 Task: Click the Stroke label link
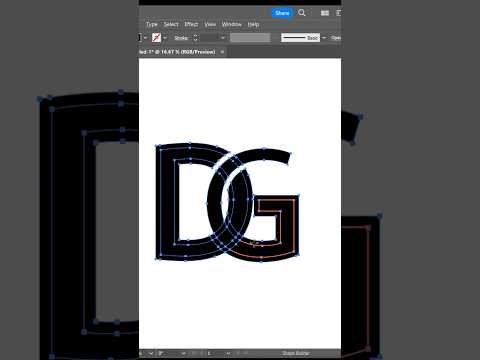coord(181,38)
